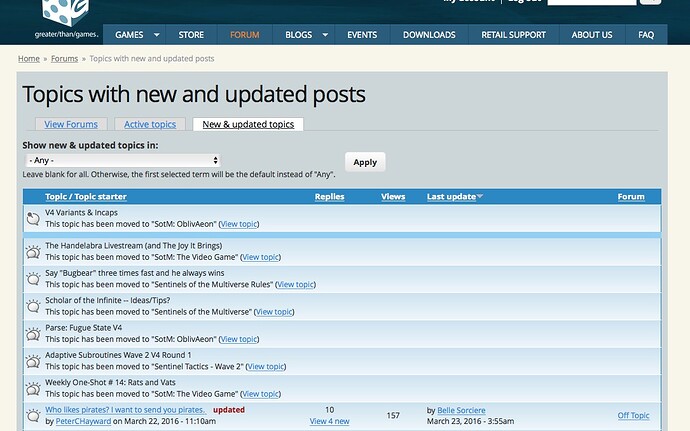This screenshot has width=690, height=431.
Task: Go to the DOWNLOADS page
Action: 429,35
